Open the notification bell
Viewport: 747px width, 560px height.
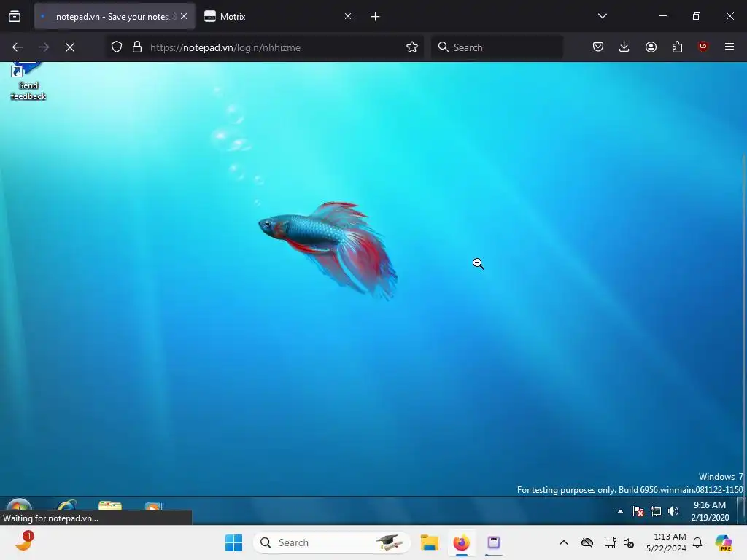coord(697,542)
